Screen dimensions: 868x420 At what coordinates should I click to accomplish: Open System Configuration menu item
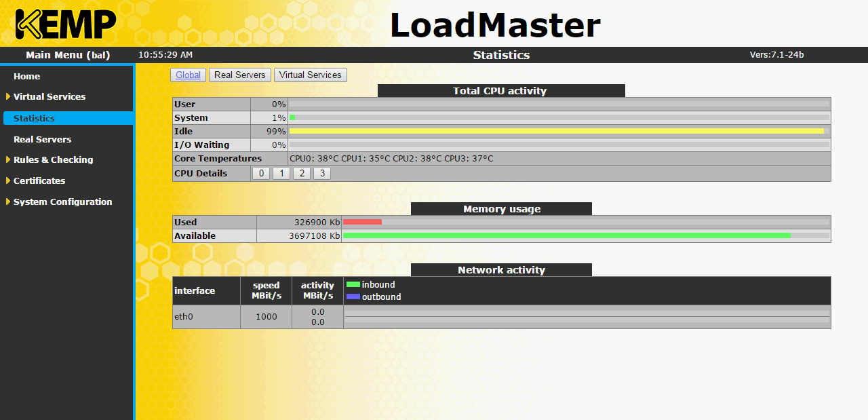point(62,202)
